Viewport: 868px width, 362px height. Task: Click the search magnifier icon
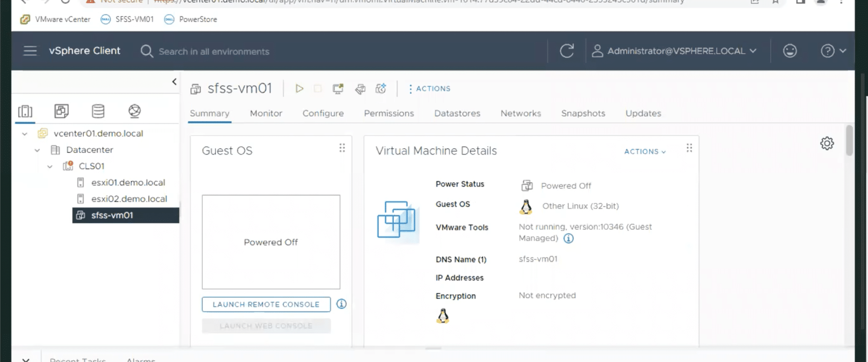tap(146, 51)
